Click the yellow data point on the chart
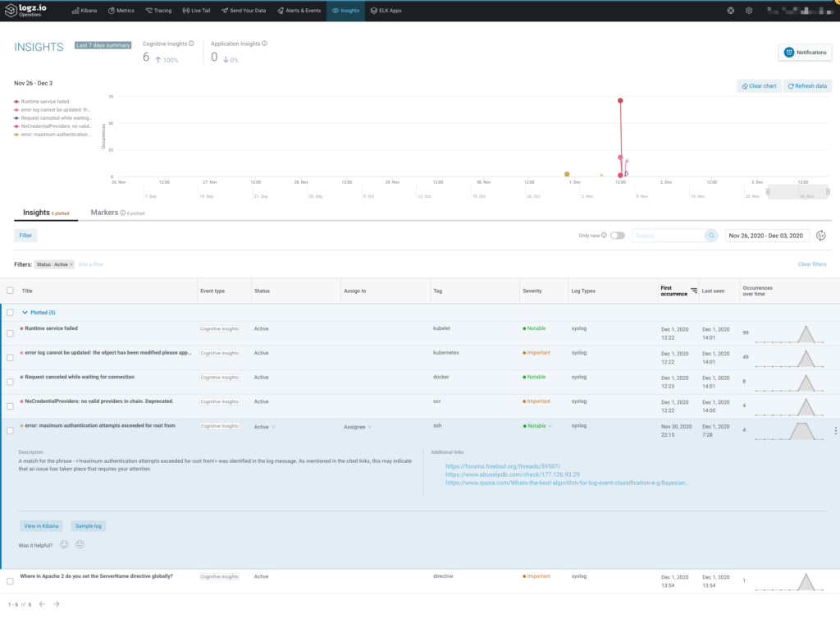This screenshot has width=840, height=619. point(567,174)
